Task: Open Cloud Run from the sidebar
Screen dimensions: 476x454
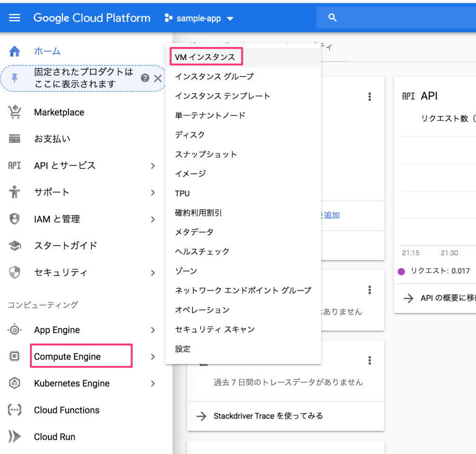Action: click(x=55, y=437)
